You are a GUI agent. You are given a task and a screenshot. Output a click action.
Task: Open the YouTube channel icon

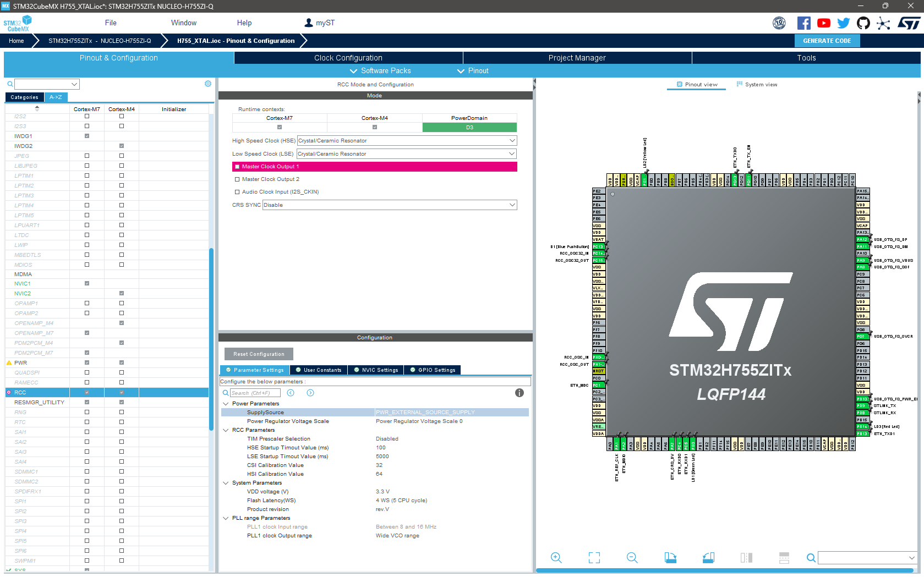pos(823,23)
